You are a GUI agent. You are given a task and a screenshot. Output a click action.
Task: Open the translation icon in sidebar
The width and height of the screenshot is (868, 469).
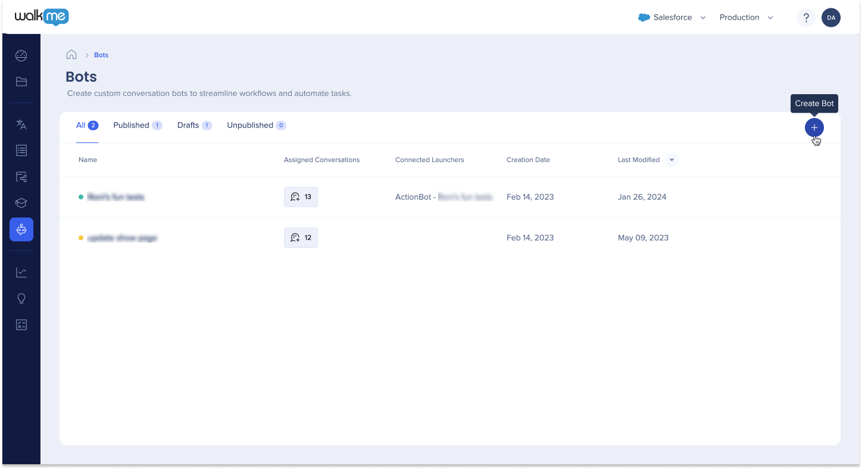point(21,125)
